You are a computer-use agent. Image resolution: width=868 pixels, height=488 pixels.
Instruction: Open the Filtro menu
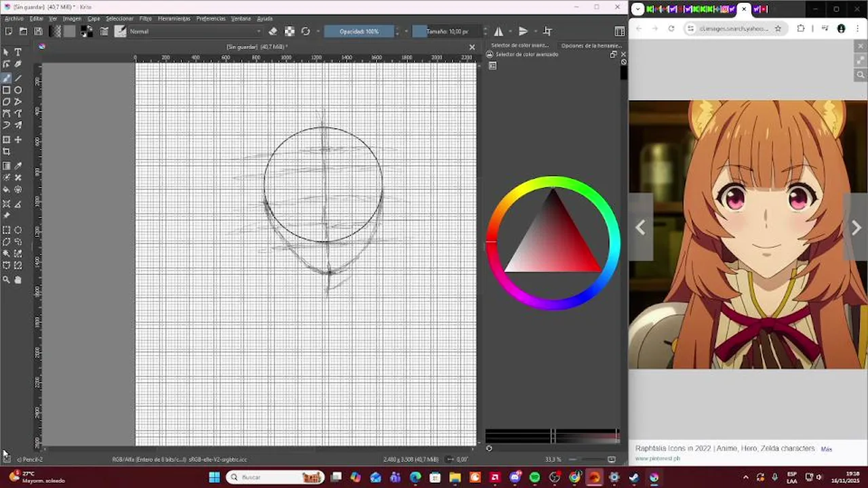click(145, 18)
